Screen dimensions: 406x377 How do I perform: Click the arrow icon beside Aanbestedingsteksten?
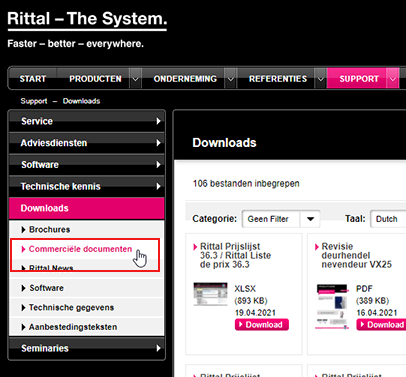(x=23, y=327)
